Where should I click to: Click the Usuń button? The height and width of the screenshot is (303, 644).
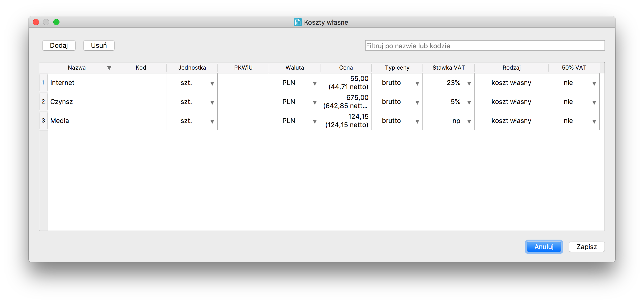click(99, 45)
